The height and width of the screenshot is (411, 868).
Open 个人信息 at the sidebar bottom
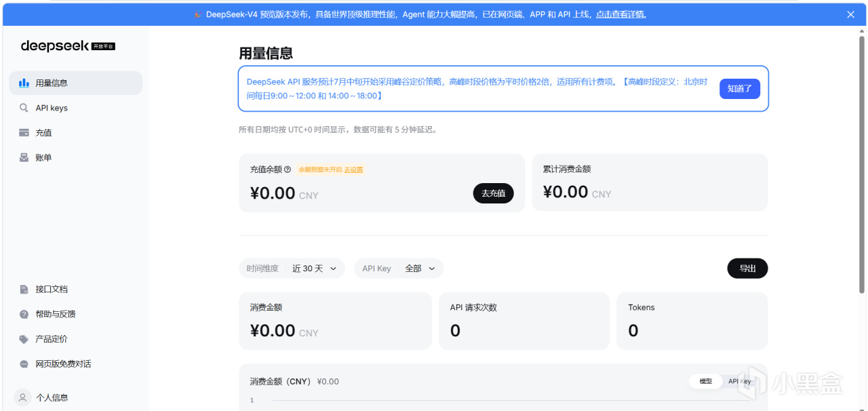(76, 397)
